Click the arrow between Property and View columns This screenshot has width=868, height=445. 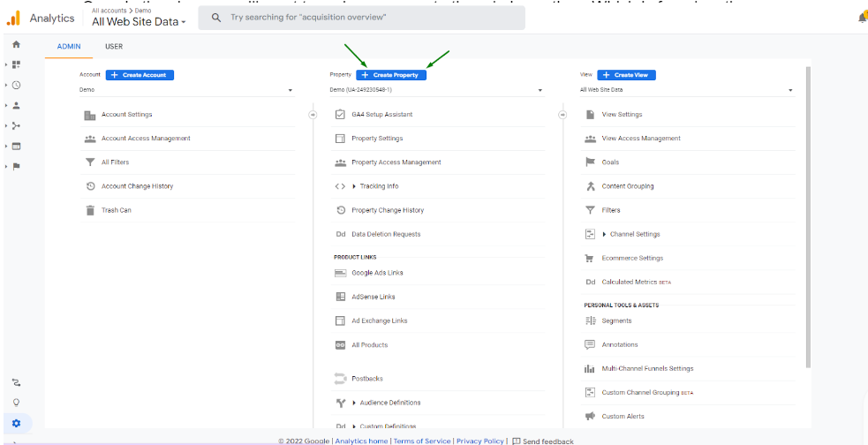[x=563, y=115]
